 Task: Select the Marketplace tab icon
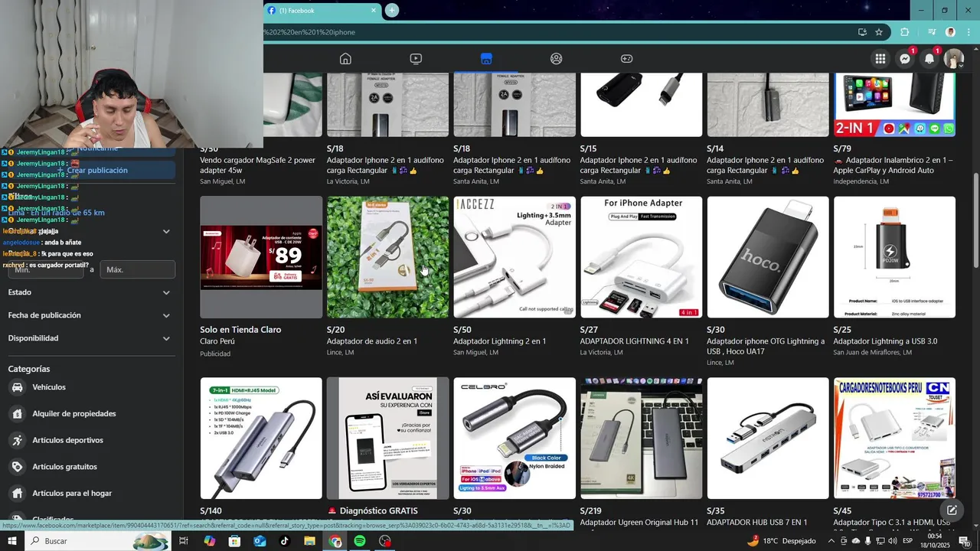[486, 59]
